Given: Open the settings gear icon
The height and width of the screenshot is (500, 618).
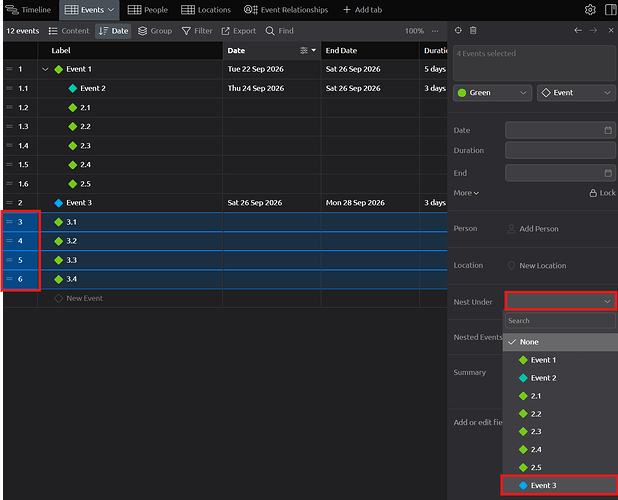Looking at the screenshot, I should click(590, 10).
